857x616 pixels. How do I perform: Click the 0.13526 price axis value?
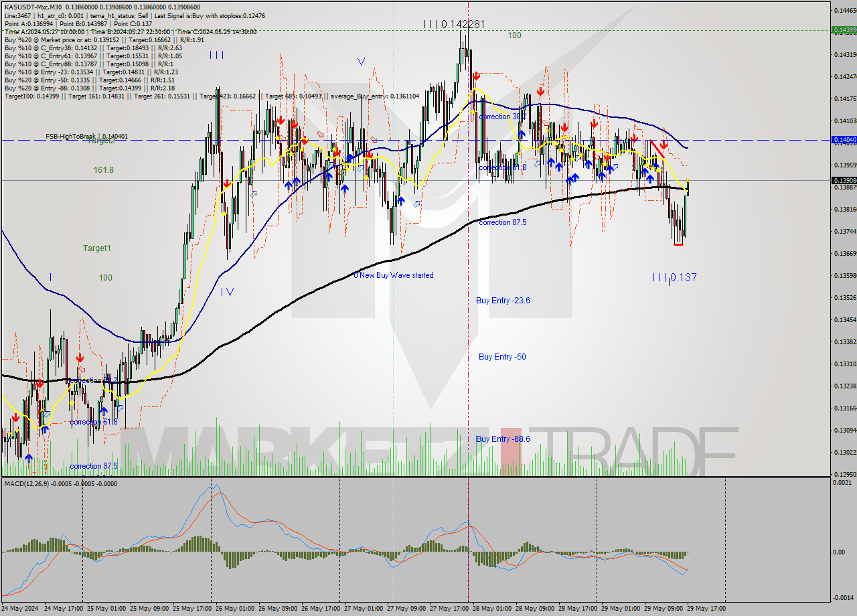(x=844, y=297)
